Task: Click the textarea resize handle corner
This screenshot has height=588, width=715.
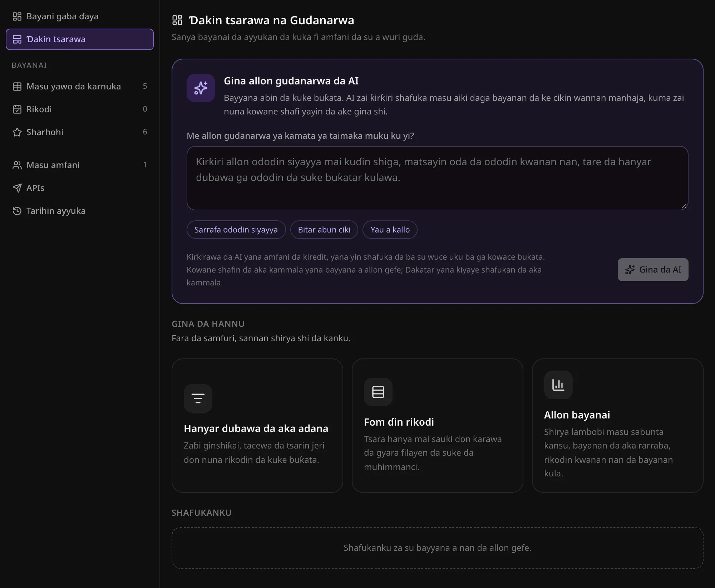Action: point(684,206)
